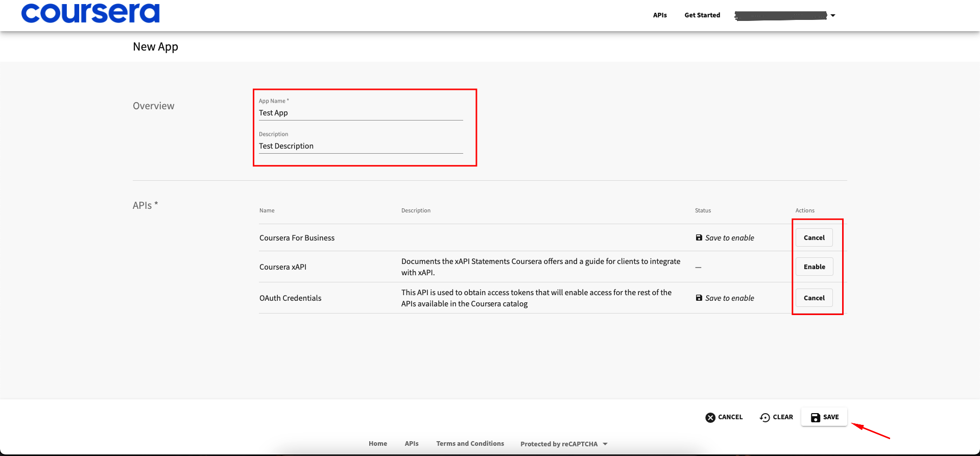Click the bottom CANCEL button
This screenshot has width=980, height=456.
click(x=724, y=417)
